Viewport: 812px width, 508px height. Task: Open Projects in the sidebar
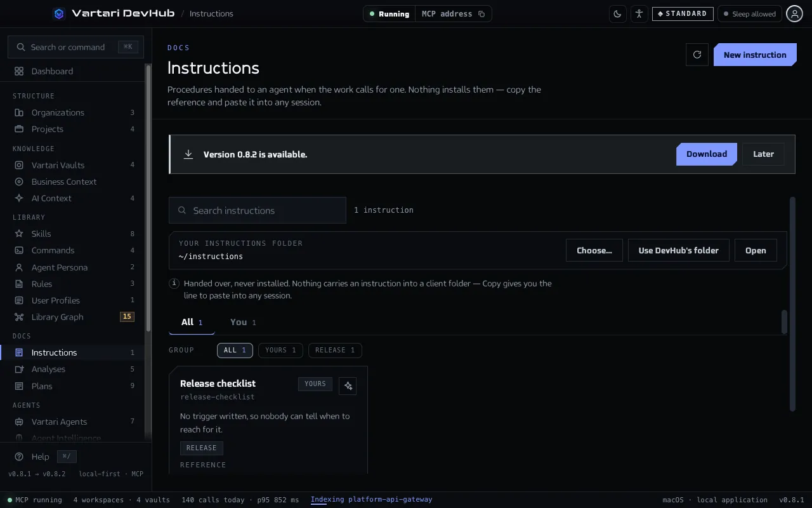click(74, 129)
